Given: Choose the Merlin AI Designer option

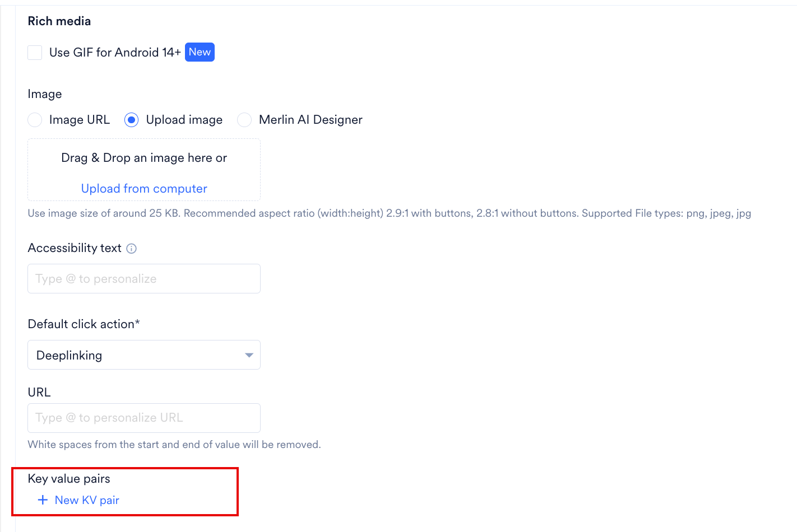Looking at the screenshot, I should (x=244, y=120).
